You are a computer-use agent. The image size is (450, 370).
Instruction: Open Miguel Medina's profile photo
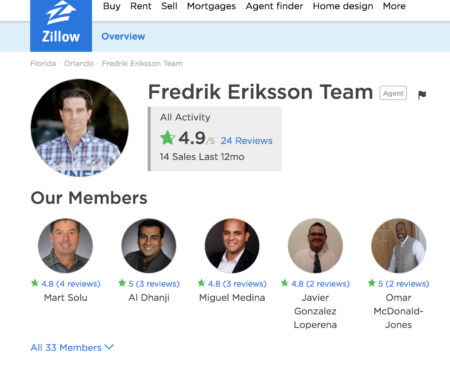click(x=232, y=246)
